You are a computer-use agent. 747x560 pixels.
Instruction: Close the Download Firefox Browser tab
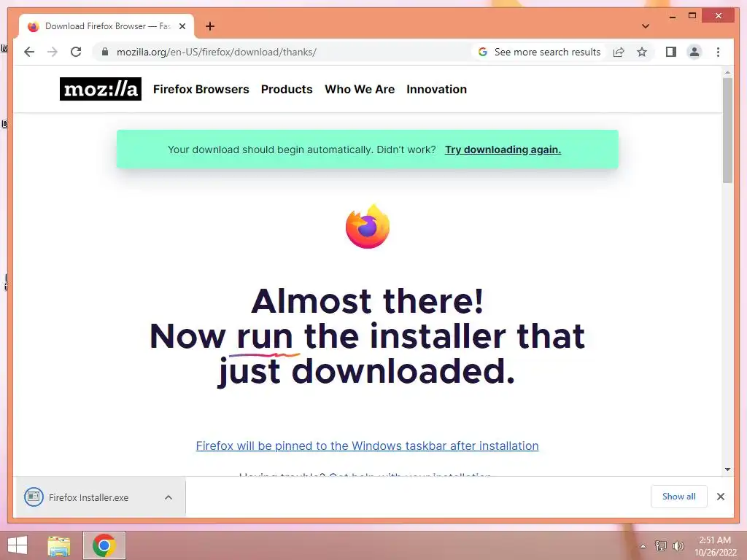(182, 26)
